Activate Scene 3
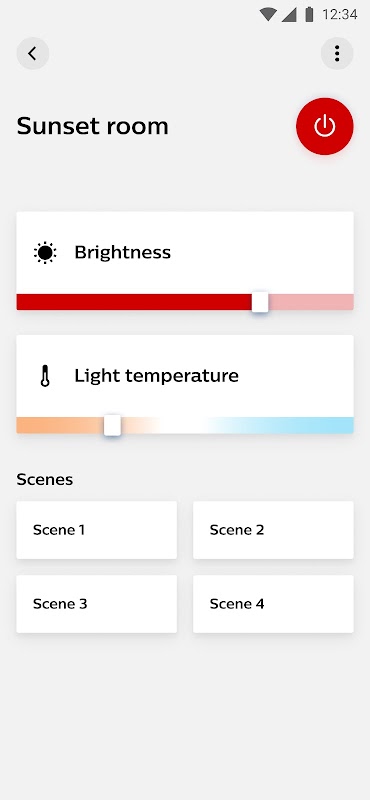This screenshot has height=800, width=370. coord(96,604)
